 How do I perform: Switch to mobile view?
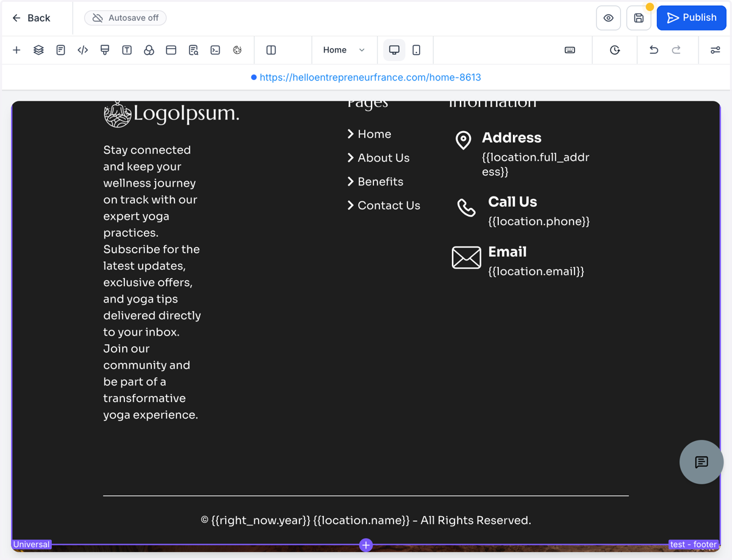417,50
